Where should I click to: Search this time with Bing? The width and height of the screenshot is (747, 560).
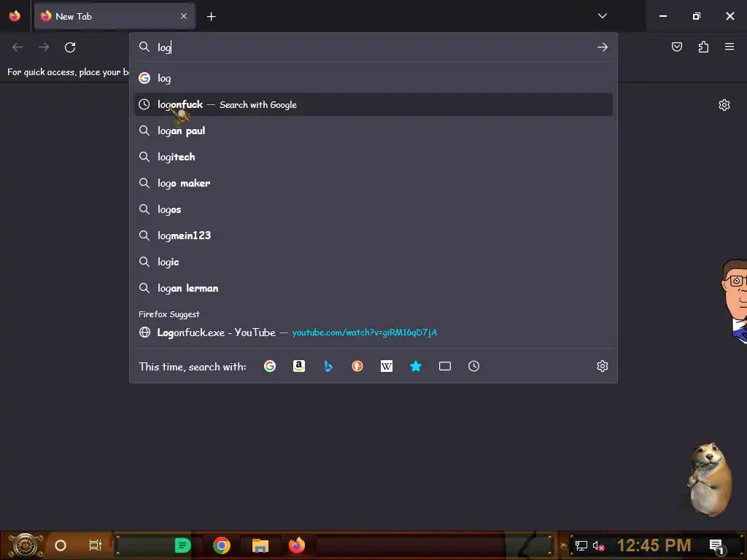coord(328,366)
